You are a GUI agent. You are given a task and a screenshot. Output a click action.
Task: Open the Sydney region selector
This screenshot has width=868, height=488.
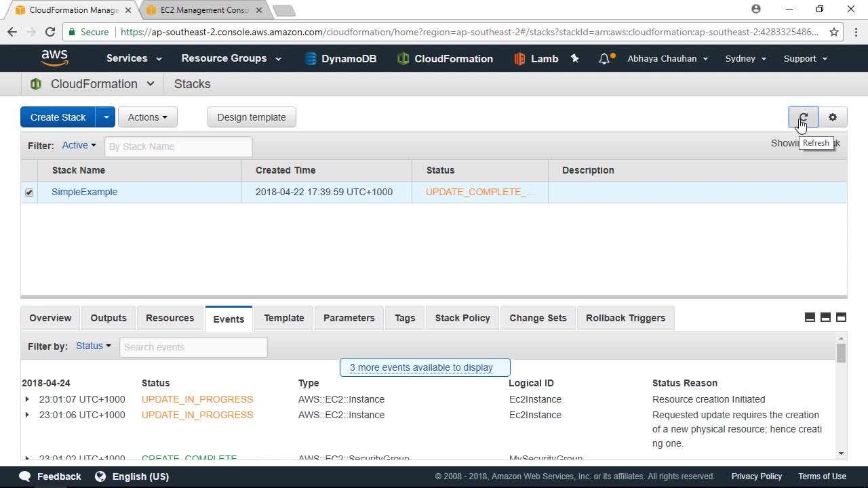pos(746,58)
